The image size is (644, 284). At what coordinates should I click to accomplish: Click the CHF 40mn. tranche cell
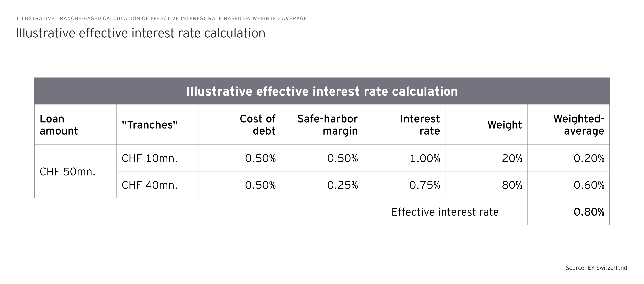click(149, 185)
